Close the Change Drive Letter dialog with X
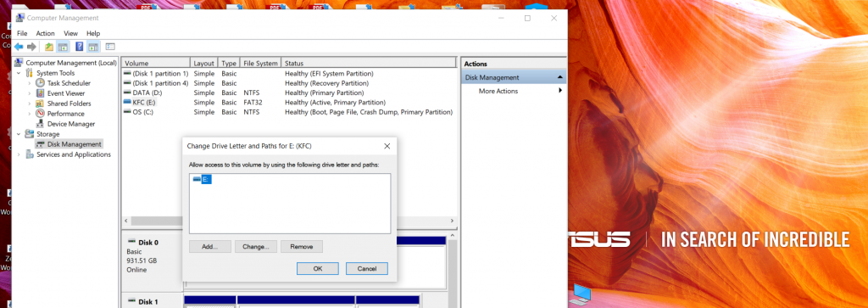 387,146
